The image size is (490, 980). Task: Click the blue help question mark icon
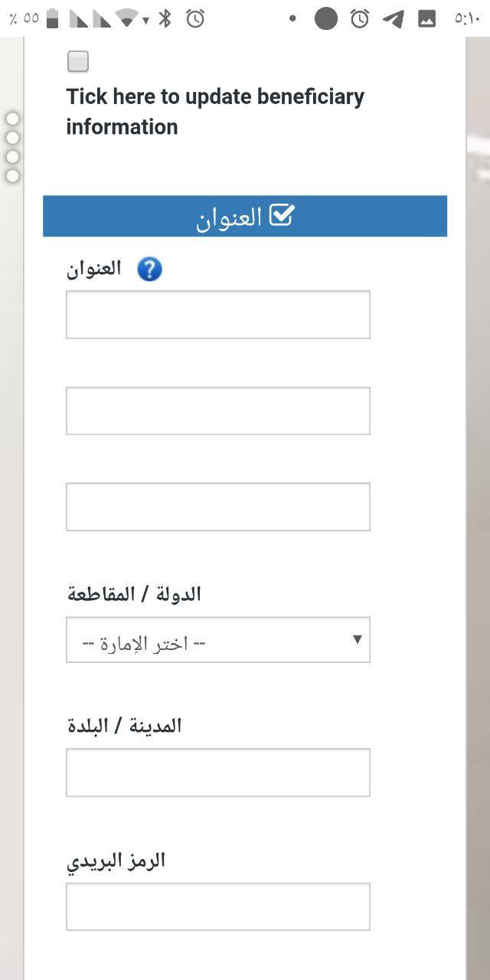coord(149,269)
